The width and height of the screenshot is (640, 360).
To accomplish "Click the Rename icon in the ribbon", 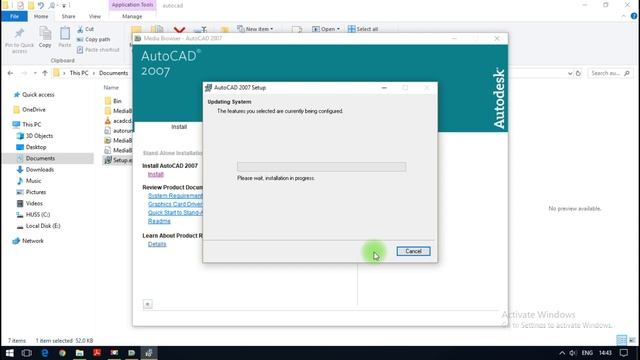I will [x=201, y=29].
